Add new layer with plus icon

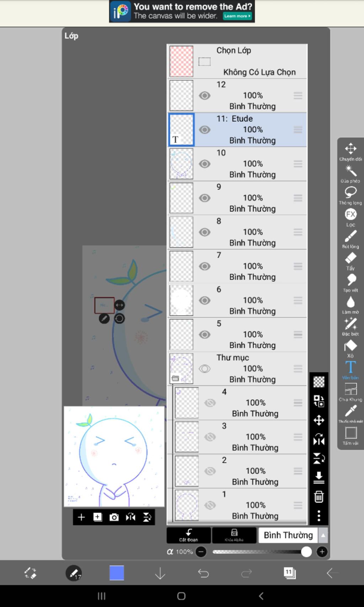point(81,517)
